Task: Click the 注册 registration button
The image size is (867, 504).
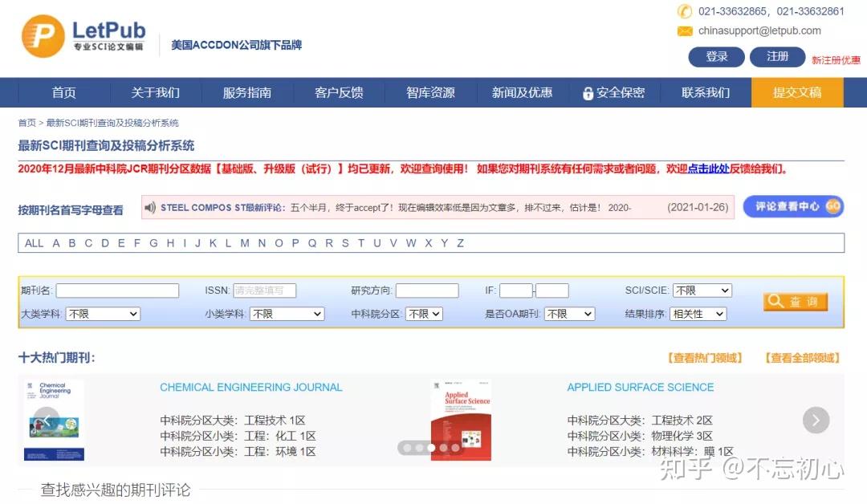Action: coord(777,57)
